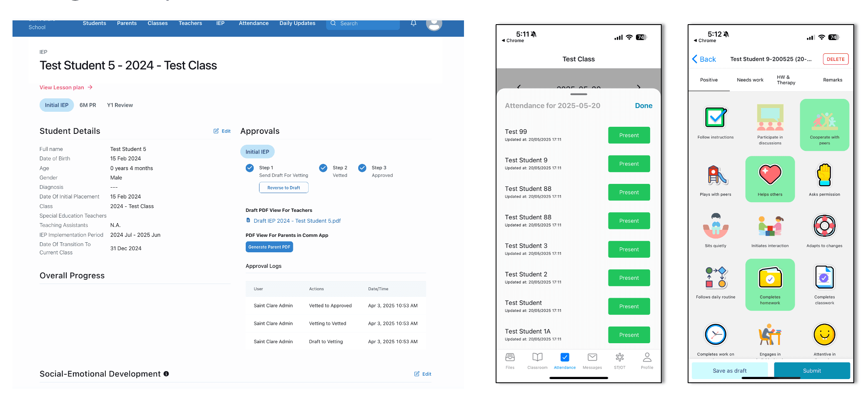Tap the Back chevron on student page
868x402 pixels.
[x=695, y=59]
